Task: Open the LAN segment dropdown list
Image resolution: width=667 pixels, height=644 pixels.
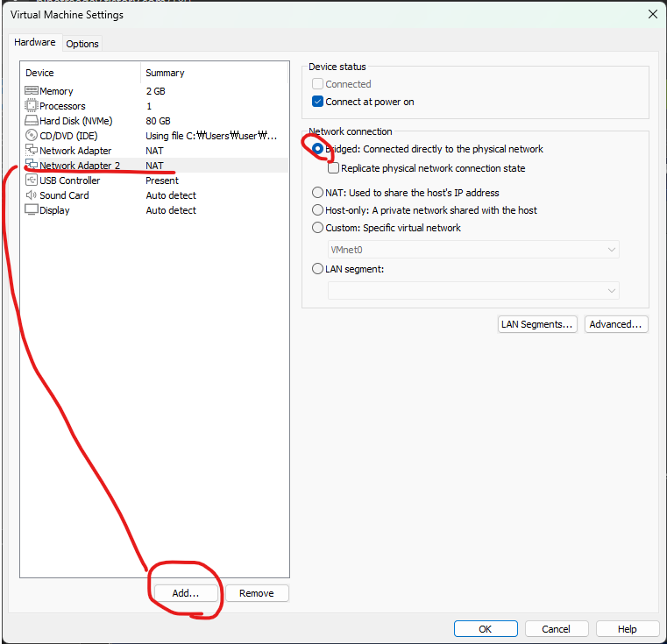Action: click(x=473, y=291)
